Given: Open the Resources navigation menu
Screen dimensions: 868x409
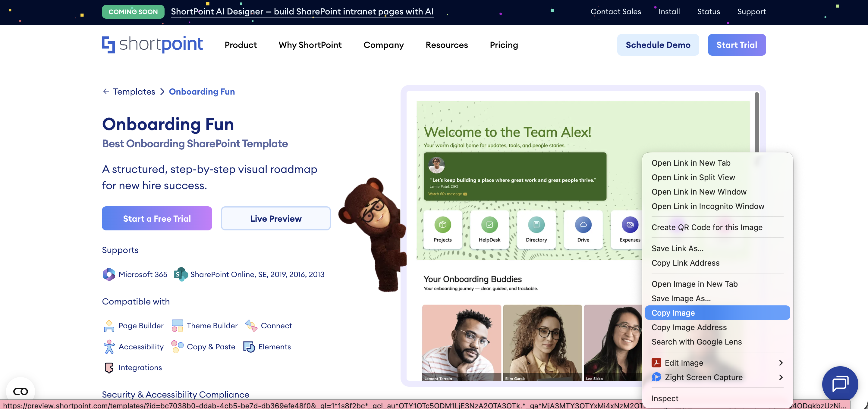Looking at the screenshot, I should (446, 45).
